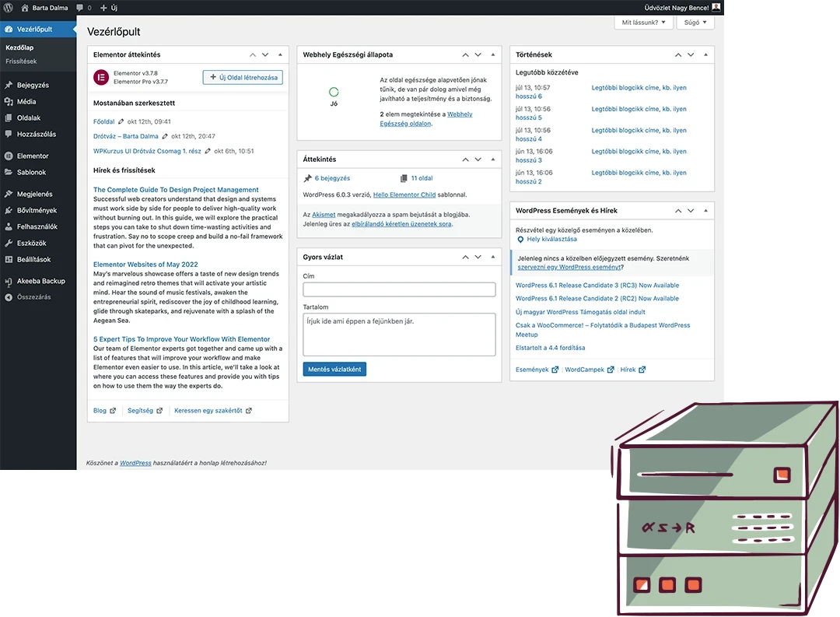The height and width of the screenshot is (617, 840).
Task: Click the pages icon beside 11 oldal
Action: 404,178
